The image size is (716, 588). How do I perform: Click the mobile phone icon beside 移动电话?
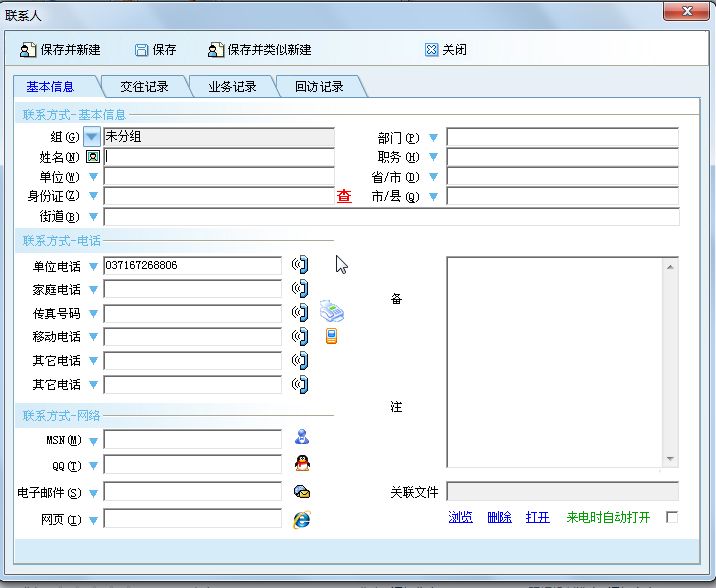click(331, 336)
